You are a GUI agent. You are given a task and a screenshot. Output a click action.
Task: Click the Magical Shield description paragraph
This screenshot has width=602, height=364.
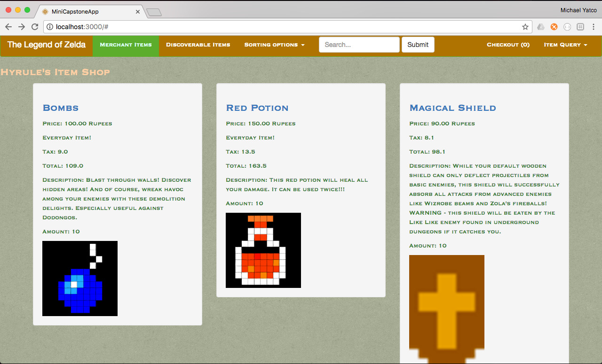(x=484, y=199)
